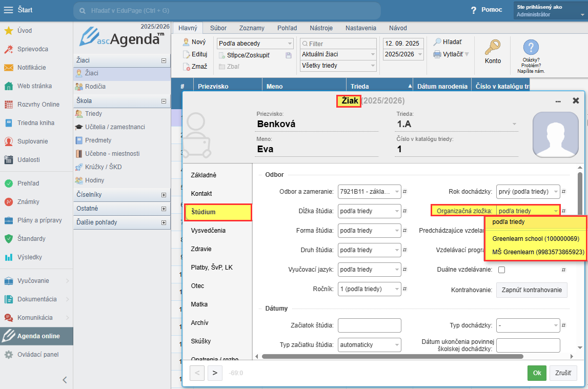Image resolution: width=588 pixels, height=389 pixels.
Task: Click the hamburger menu icon next to Štart
Action: (x=9, y=10)
